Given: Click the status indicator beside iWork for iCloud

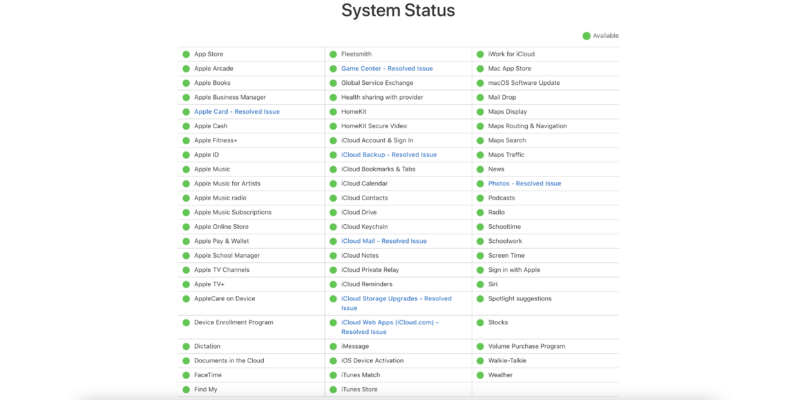Looking at the screenshot, I should point(480,54).
